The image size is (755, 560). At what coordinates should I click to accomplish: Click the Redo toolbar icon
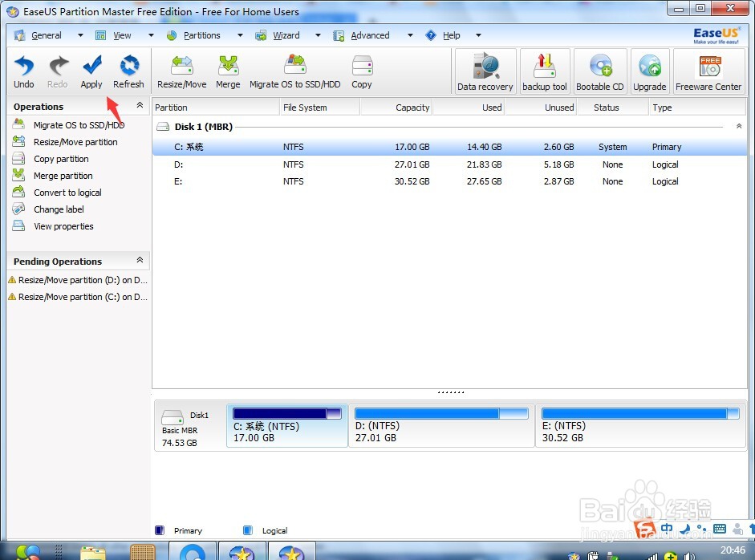coord(58,71)
